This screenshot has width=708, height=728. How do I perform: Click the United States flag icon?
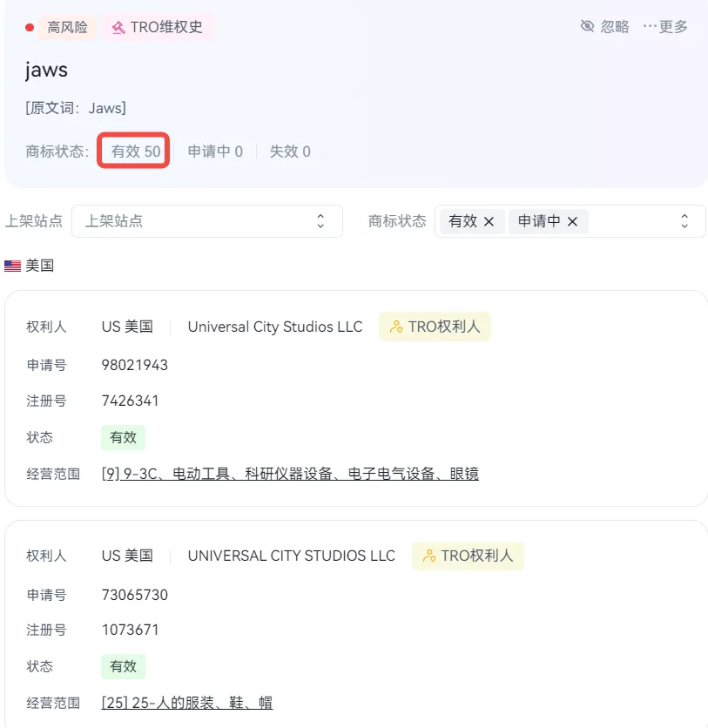12,266
